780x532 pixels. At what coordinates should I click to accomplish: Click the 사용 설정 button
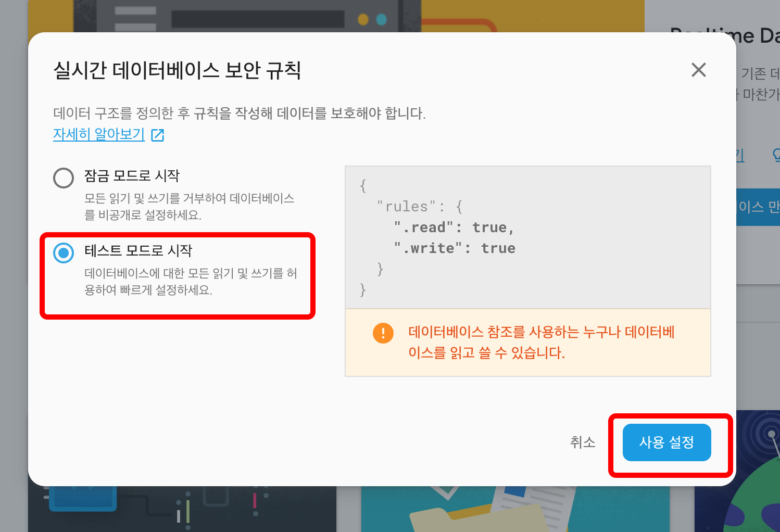click(x=666, y=442)
